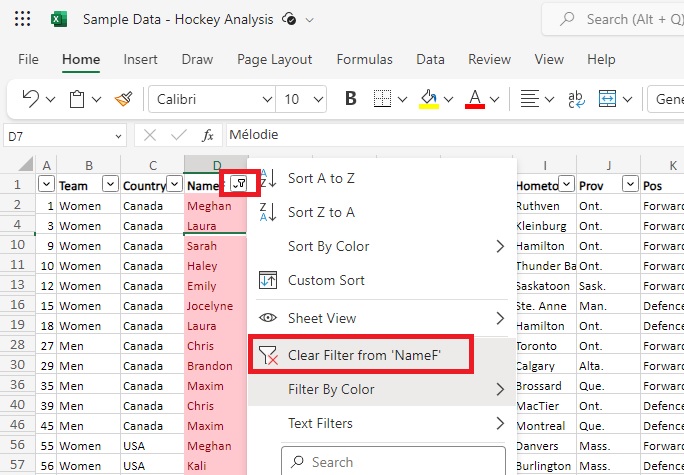Open the font size 10 dropdown
This screenshot has width=684, height=475.
tap(318, 99)
